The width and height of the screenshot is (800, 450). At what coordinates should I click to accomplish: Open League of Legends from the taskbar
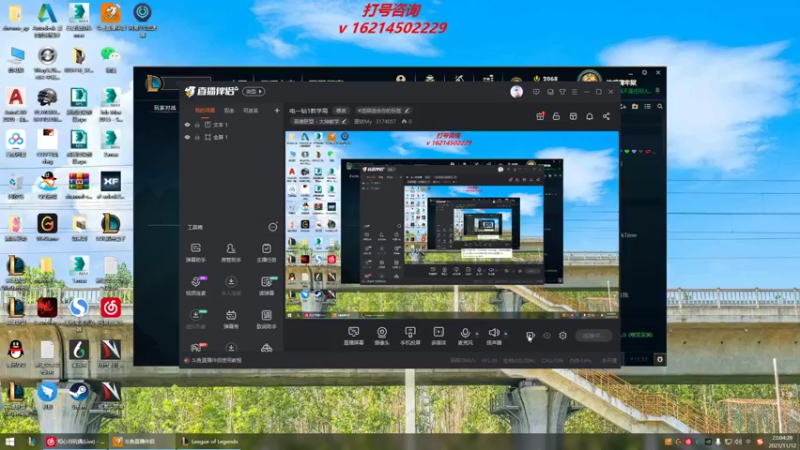coord(209,441)
